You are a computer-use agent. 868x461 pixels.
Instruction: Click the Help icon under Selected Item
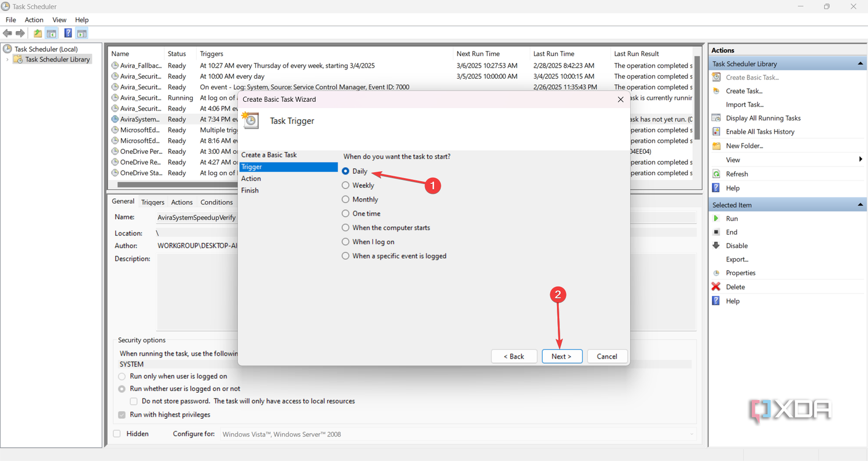716,301
